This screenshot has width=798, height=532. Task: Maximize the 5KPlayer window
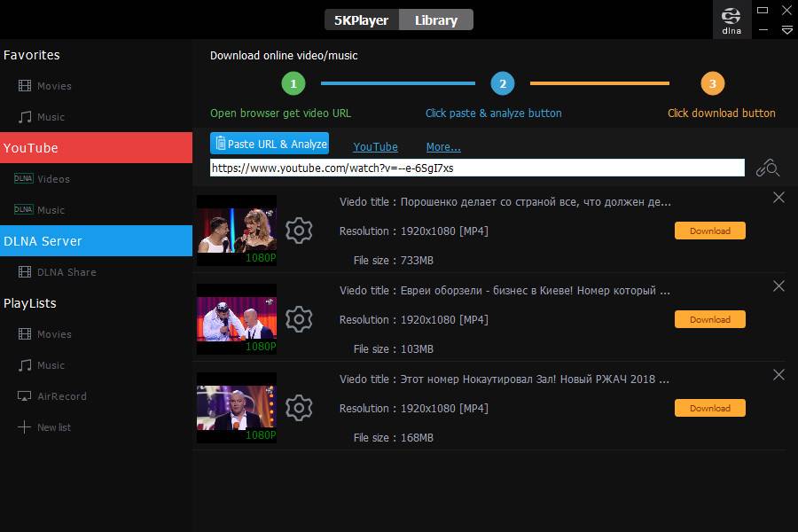[x=763, y=10]
